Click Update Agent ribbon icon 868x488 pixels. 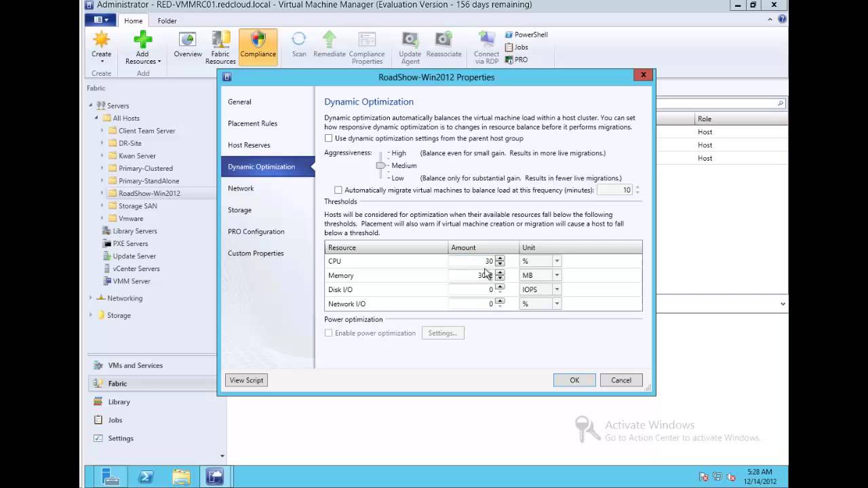(x=410, y=40)
